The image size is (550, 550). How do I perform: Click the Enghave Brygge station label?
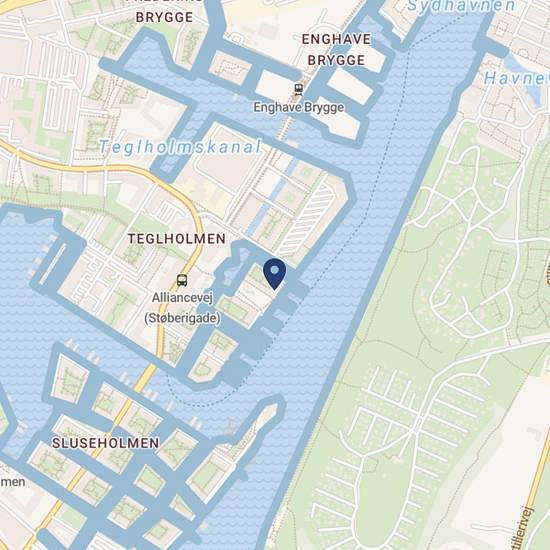tap(299, 107)
